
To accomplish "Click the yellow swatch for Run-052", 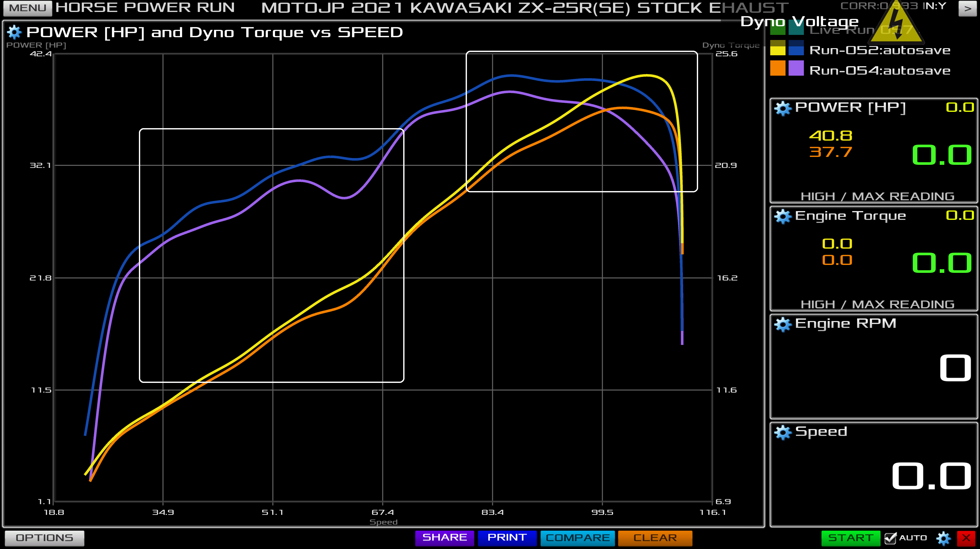I will point(778,48).
